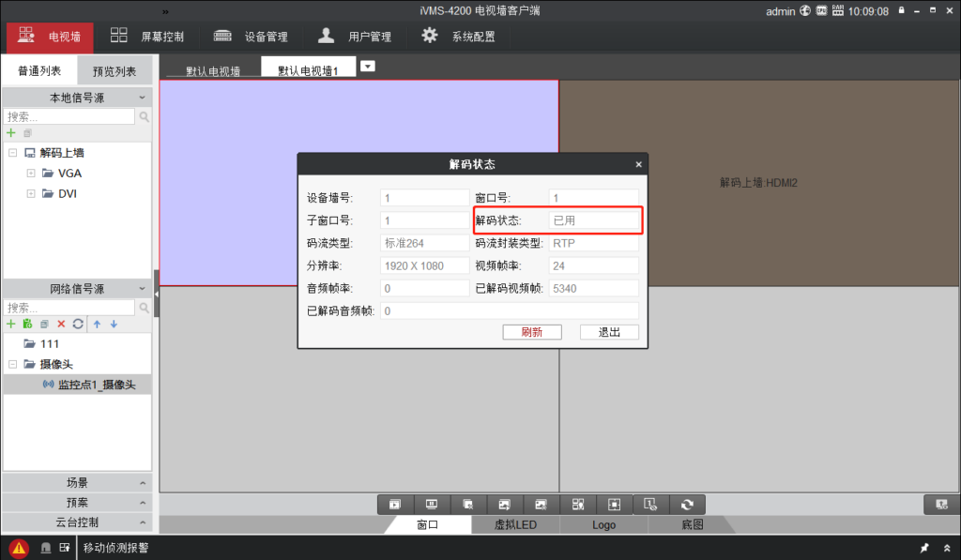
Task: Click blue move-down arrow in 网络信号源 toolbar
Action: click(x=114, y=324)
